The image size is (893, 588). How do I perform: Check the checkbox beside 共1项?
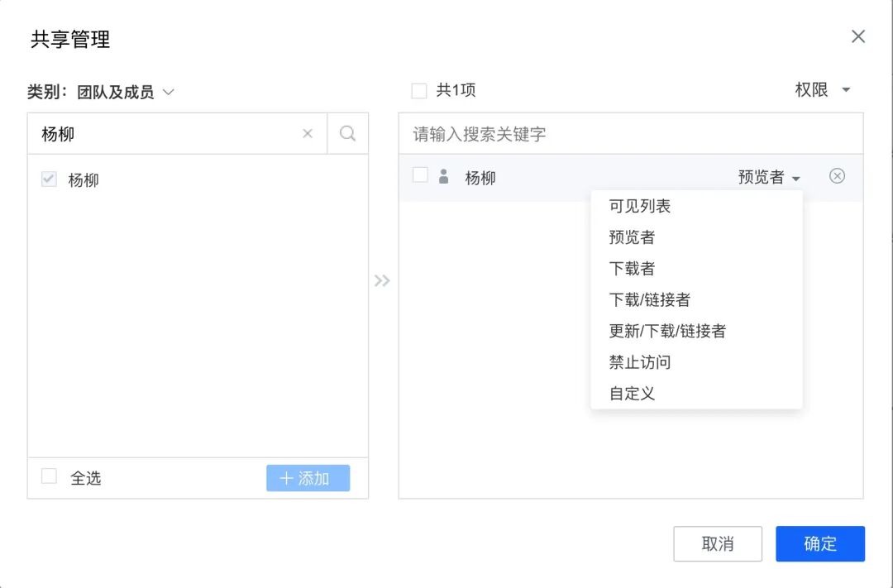click(418, 90)
